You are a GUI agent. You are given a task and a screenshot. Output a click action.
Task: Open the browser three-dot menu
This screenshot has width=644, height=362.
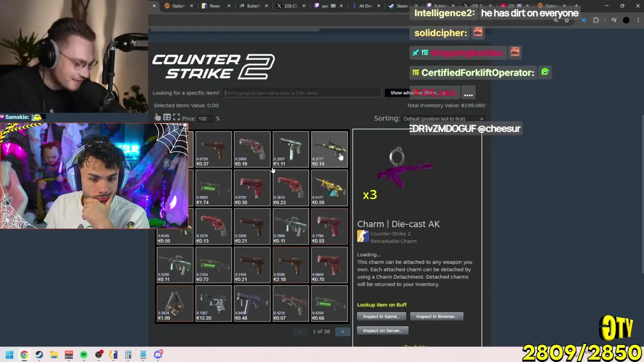639,20
